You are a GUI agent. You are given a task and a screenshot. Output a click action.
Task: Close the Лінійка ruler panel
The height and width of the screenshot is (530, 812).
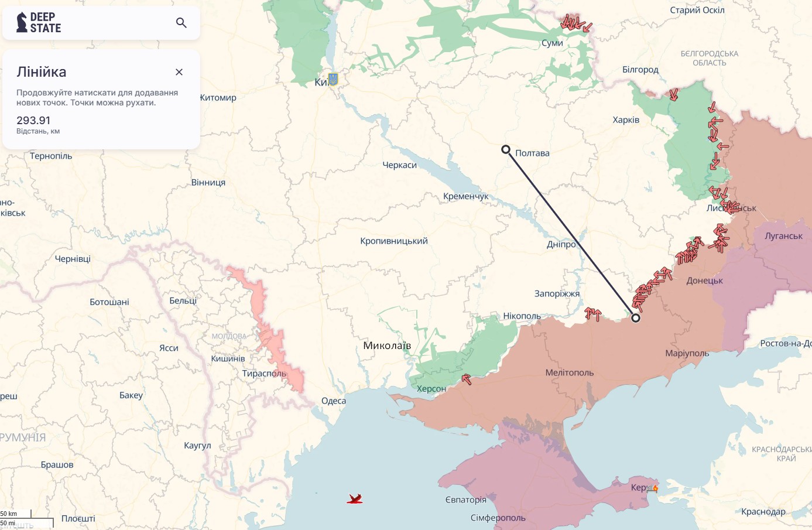coord(179,72)
